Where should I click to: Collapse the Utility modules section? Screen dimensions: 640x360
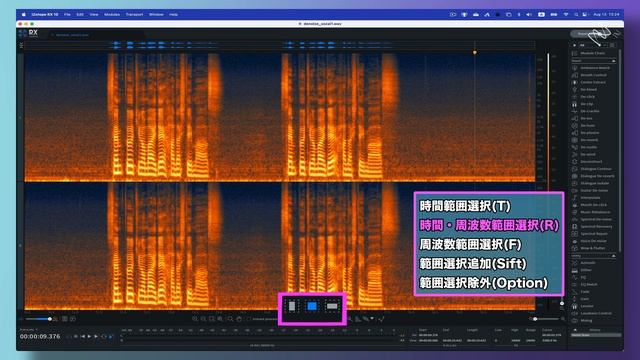(x=613, y=256)
